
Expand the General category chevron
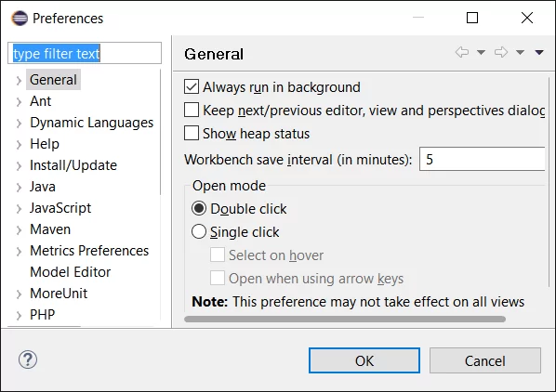(x=19, y=81)
